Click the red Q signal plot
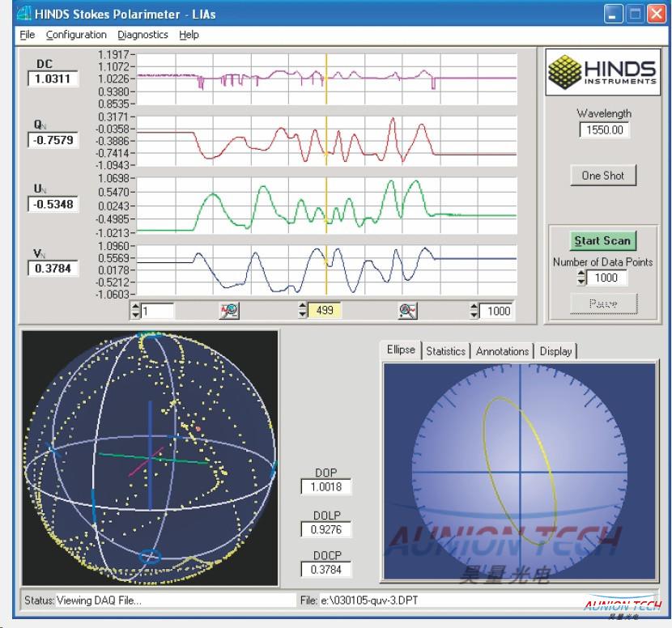 [326, 141]
